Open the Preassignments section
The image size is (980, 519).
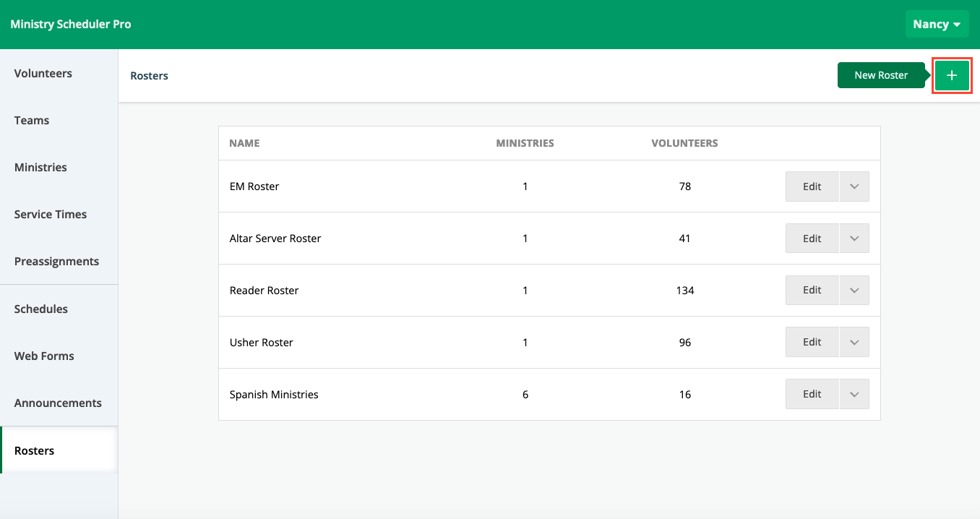pyautogui.click(x=56, y=262)
